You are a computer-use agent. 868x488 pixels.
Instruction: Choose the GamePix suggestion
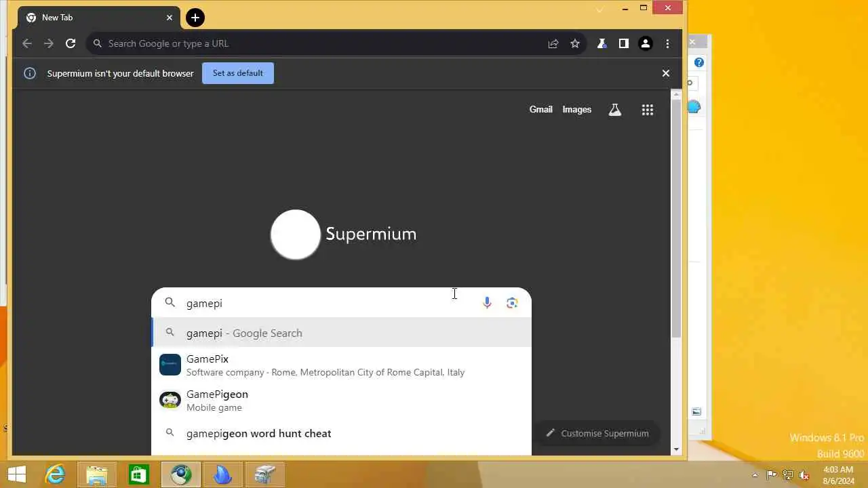341,365
